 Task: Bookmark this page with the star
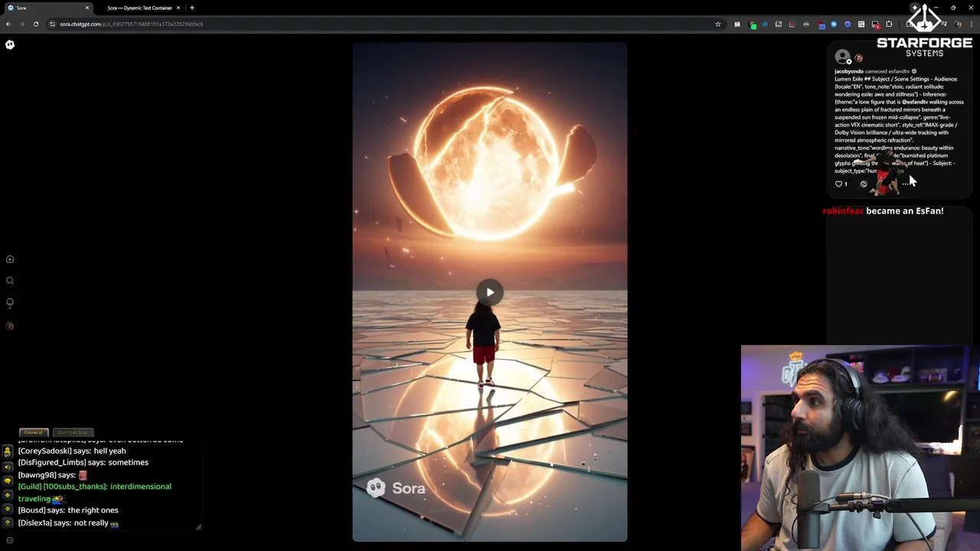[x=718, y=24]
